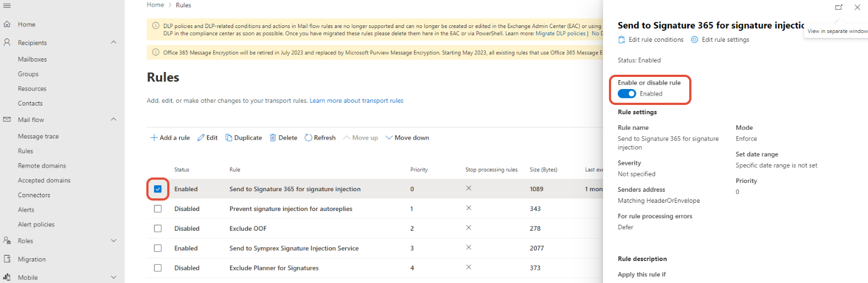Open Remote domains in the sidebar

[42, 165]
